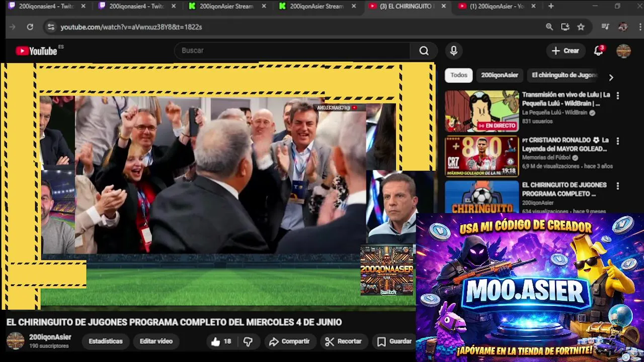The width and height of the screenshot is (644, 362).
Task: Click the YouTube logo to go home
Action: click(36, 51)
